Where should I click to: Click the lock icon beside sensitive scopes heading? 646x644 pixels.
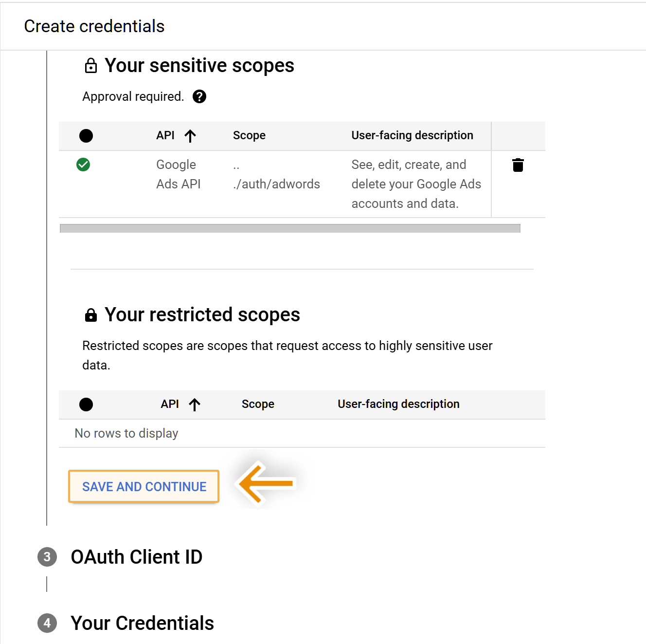[x=91, y=66]
